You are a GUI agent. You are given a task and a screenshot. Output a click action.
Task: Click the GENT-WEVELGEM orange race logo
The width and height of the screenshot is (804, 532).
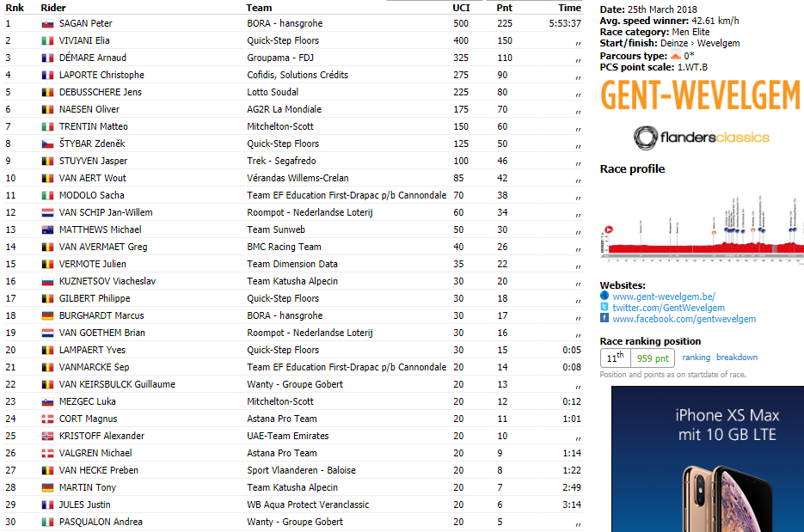click(x=701, y=96)
